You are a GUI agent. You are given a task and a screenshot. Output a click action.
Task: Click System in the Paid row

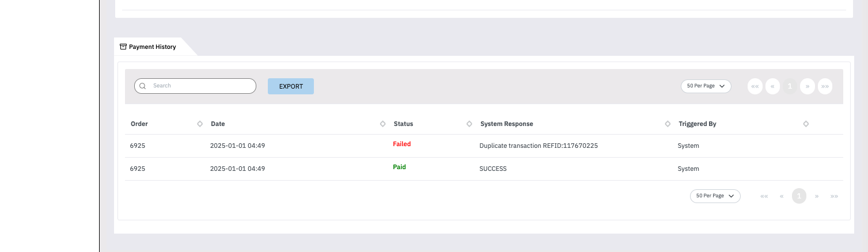coord(688,169)
